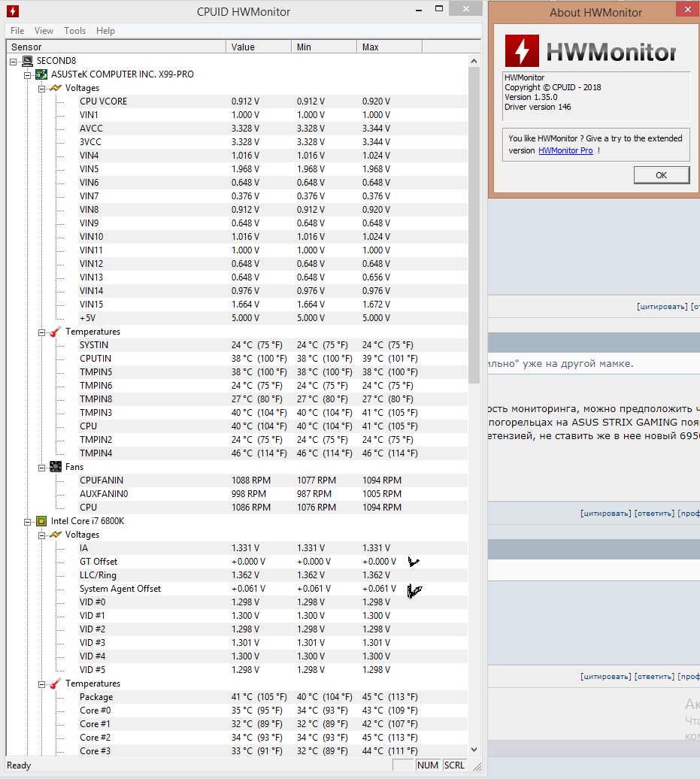Click the motherboard Voltages lightning icon
Viewport: 700px width, 779px height.
tap(56, 88)
